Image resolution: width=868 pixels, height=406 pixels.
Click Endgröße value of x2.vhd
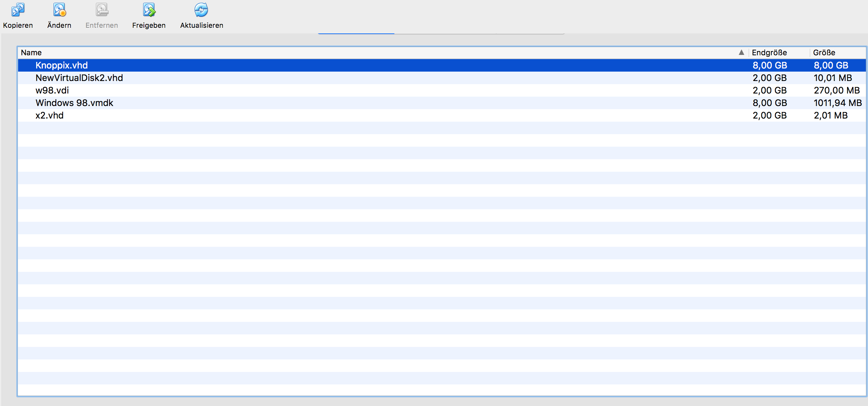click(770, 115)
